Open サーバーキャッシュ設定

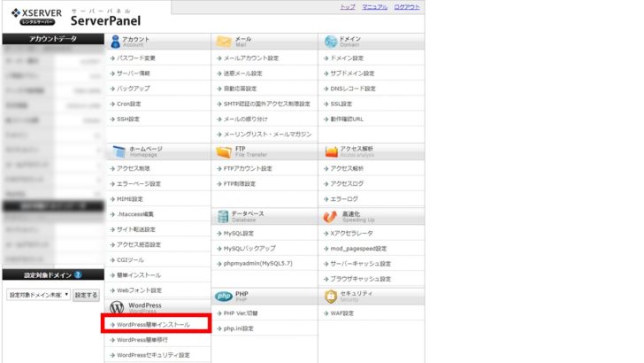[x=361, y=264]
